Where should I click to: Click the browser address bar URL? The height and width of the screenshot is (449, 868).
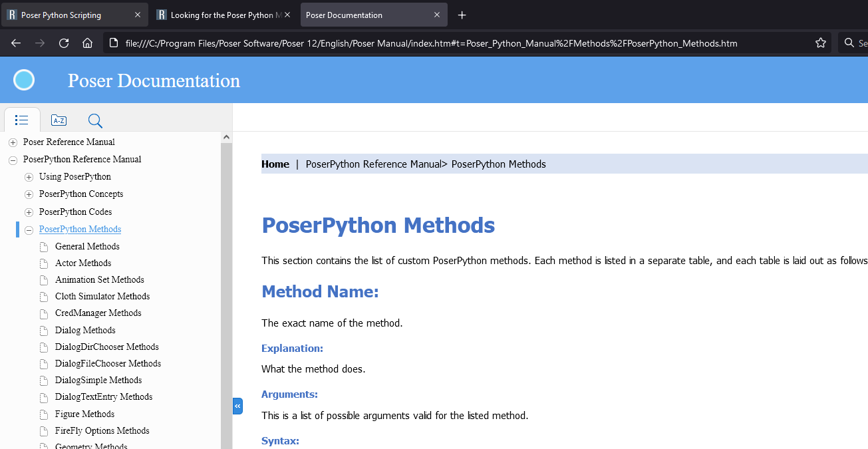[x=431, y=43]
